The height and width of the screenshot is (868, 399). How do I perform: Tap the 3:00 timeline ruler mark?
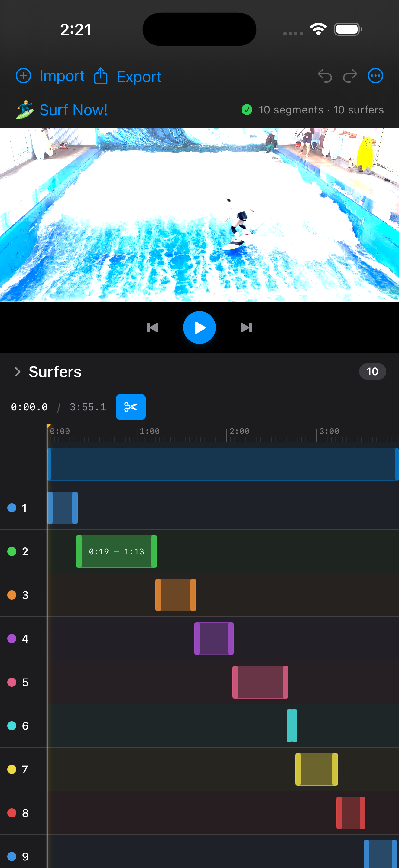(x=329, y=431)
